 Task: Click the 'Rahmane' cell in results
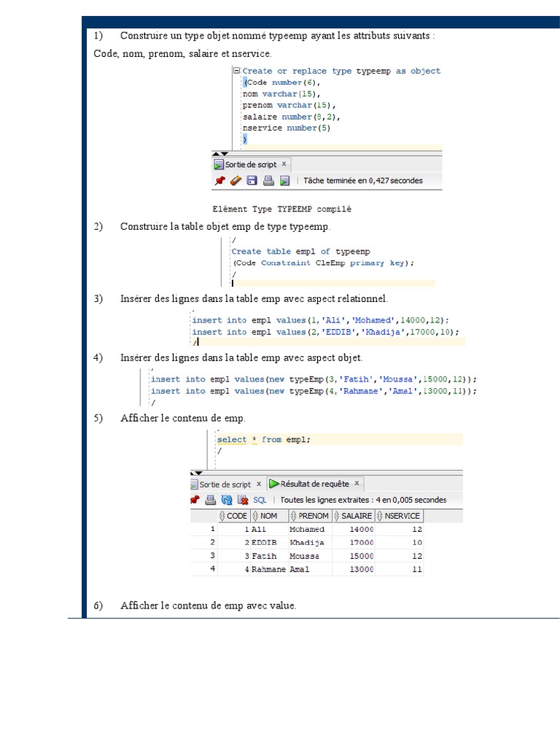pos(270,569)
